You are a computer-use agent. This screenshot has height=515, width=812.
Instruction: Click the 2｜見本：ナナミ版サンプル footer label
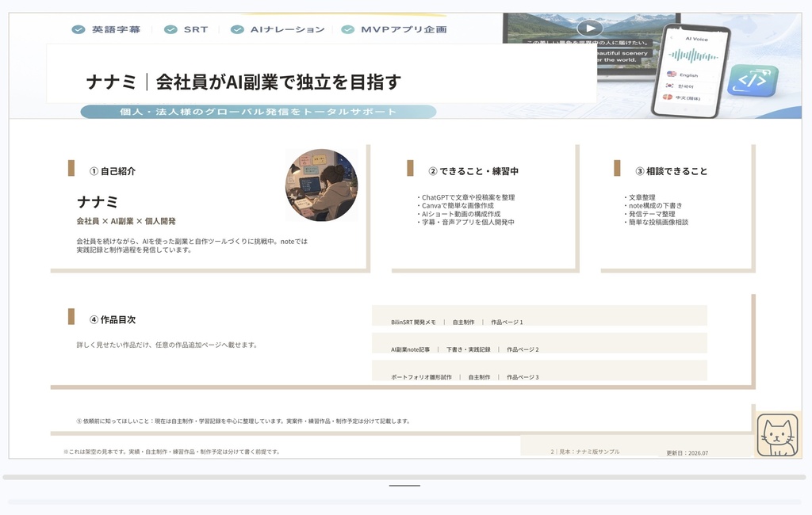[585, 452]
